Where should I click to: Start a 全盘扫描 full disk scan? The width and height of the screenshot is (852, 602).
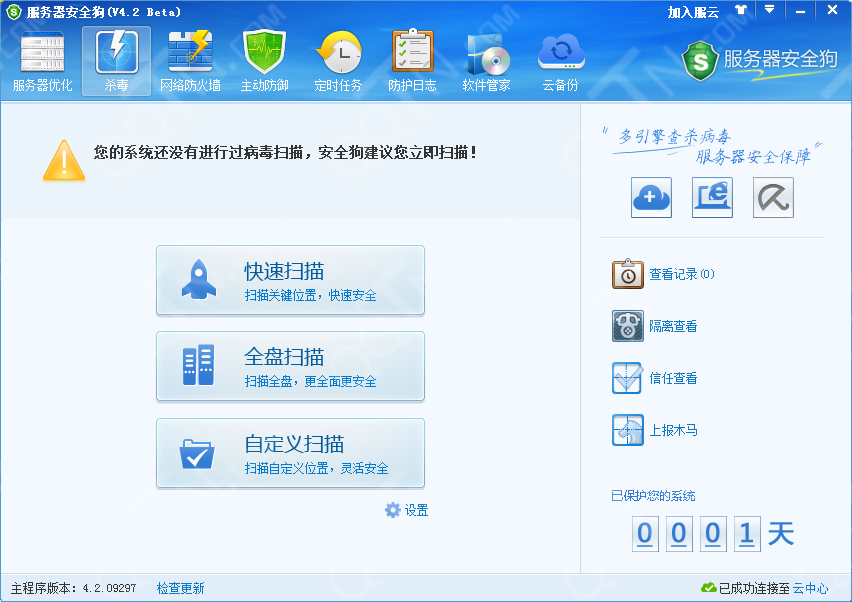(x=290, y=367)
